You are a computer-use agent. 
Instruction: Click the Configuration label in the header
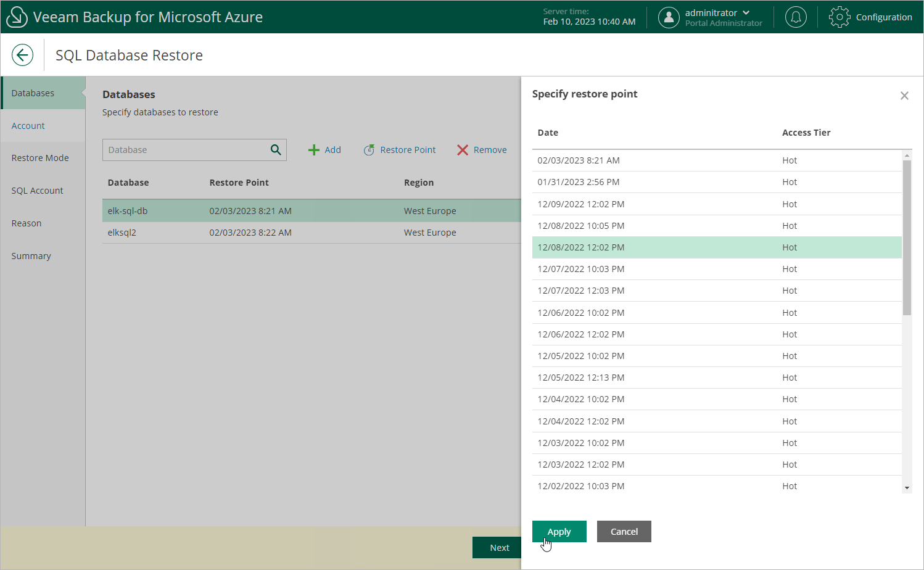pyautogui.click(x=884, y=17)
